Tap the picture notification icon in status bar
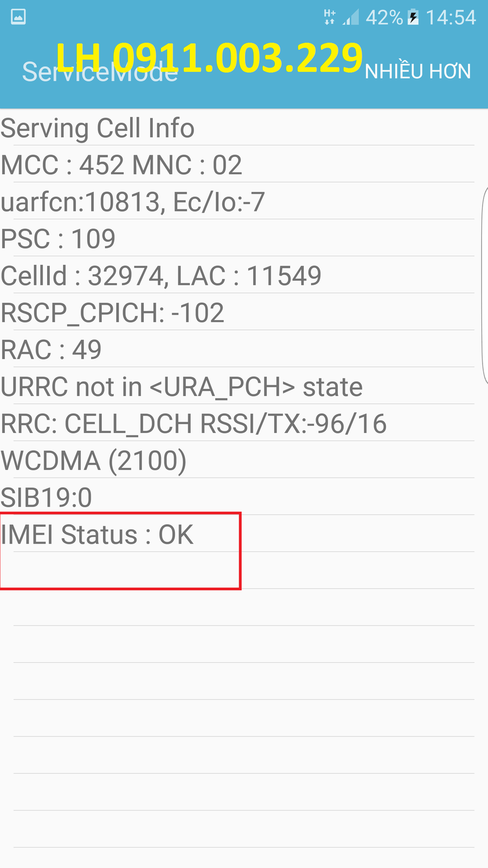488x868 pixels. click(x=18, y=17)
